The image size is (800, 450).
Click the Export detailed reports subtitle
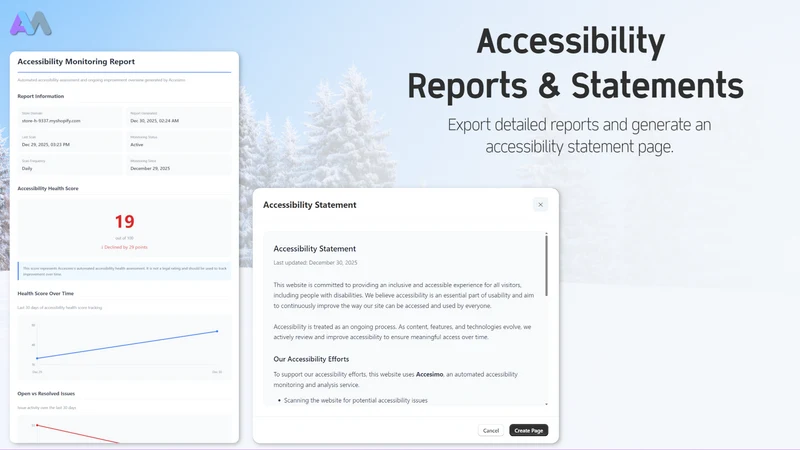point(579,135)
